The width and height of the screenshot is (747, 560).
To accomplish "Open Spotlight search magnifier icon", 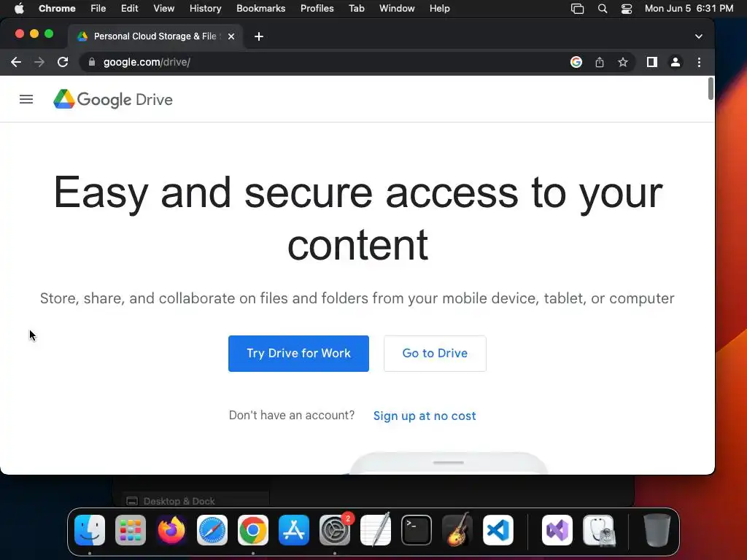I will 602,8.
